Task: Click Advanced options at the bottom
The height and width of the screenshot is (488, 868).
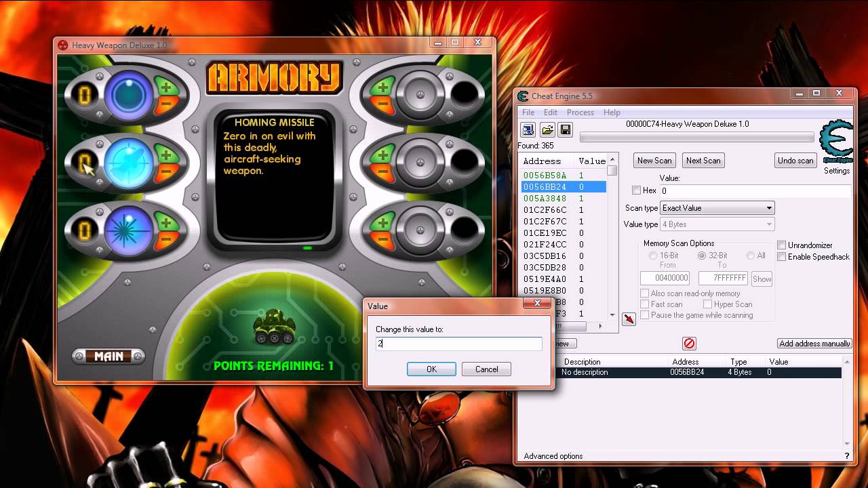Action: click(553, 456)
